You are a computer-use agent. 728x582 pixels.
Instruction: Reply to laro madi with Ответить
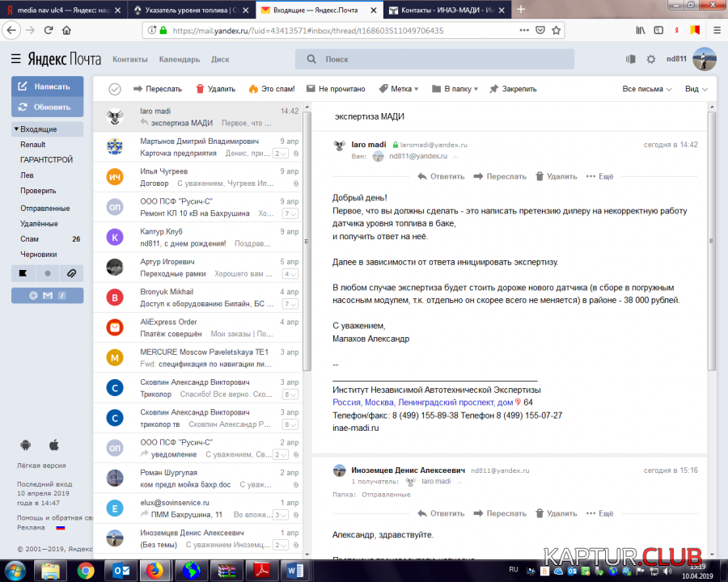pyautogui.click(x=441, y=176)
